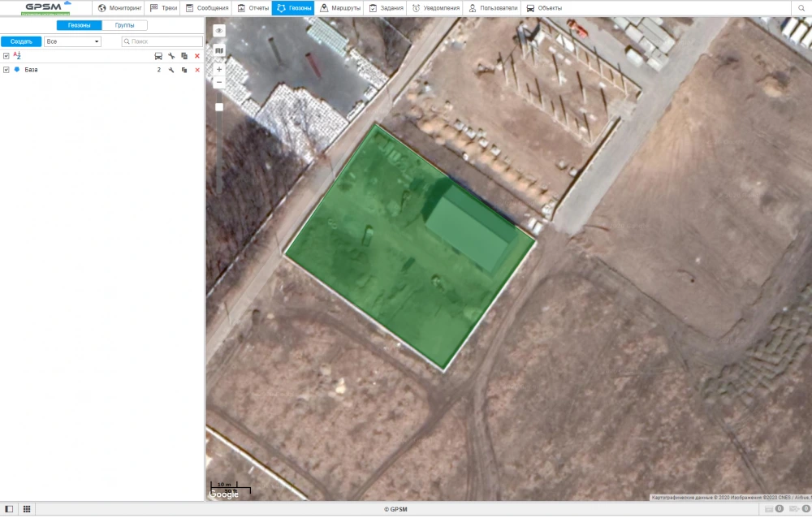Image resolution: width=812 pixels, height=518 pixels.
Task: Copy the База geozone
Action: pos(184,71)
